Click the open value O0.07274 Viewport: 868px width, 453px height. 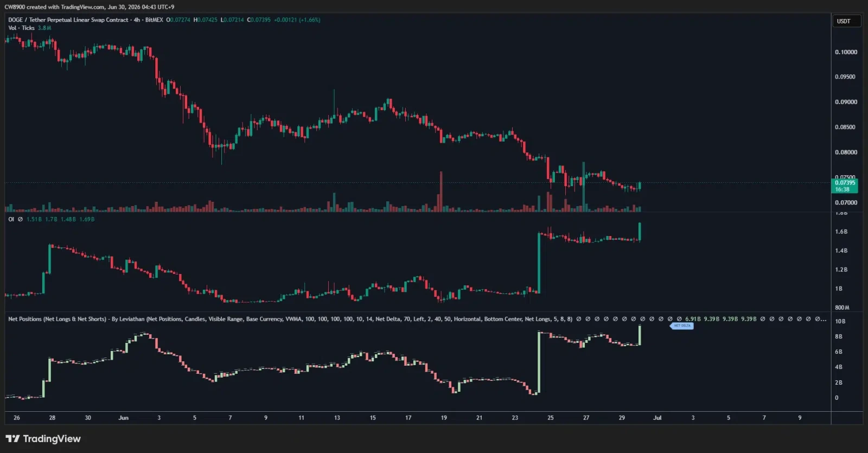tap(178, 20)
